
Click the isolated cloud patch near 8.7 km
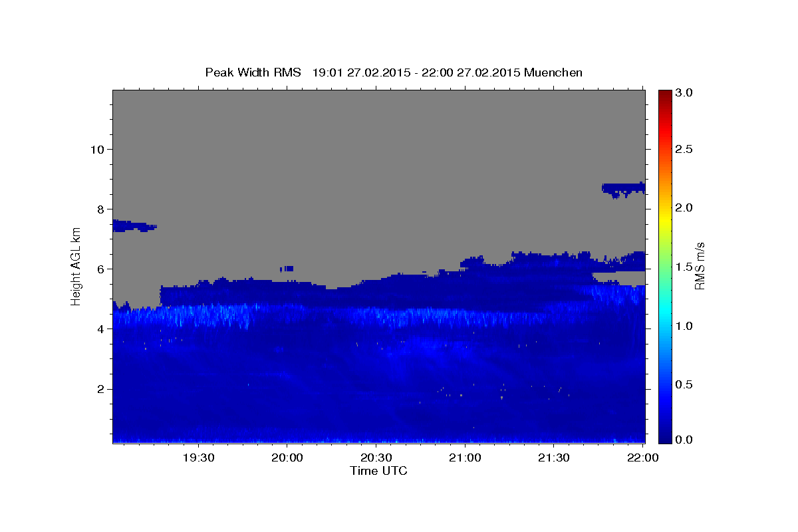(x=623, y=190)
